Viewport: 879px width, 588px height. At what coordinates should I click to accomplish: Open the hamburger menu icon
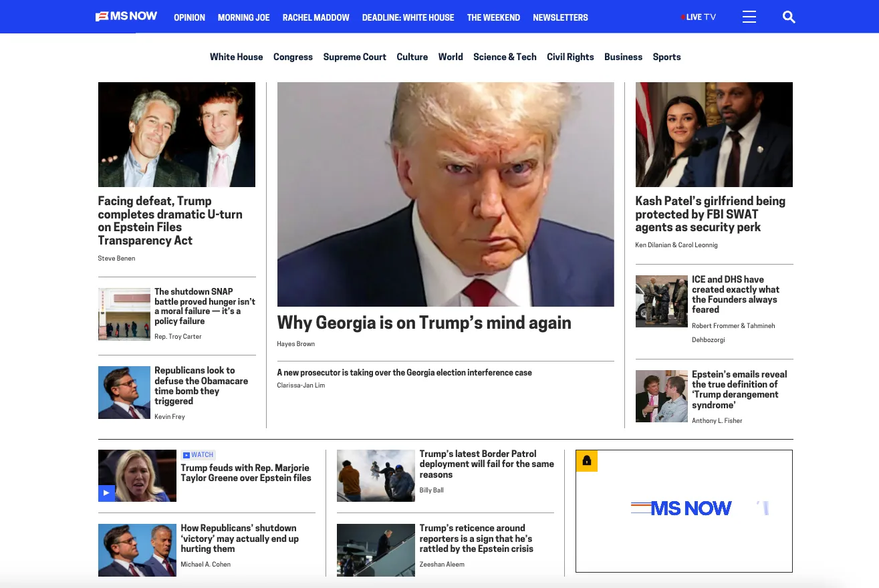749,17
